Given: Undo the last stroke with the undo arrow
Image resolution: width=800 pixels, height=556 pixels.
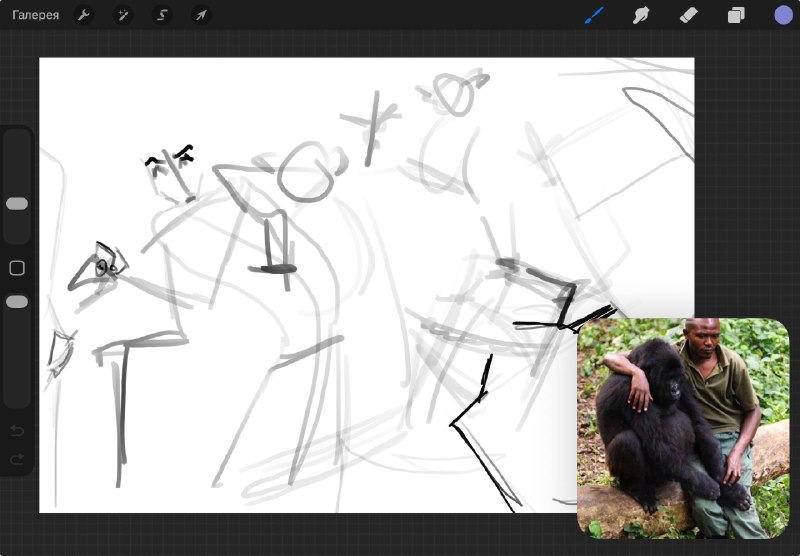Looking at the screenshot, I should coord(17,431).
